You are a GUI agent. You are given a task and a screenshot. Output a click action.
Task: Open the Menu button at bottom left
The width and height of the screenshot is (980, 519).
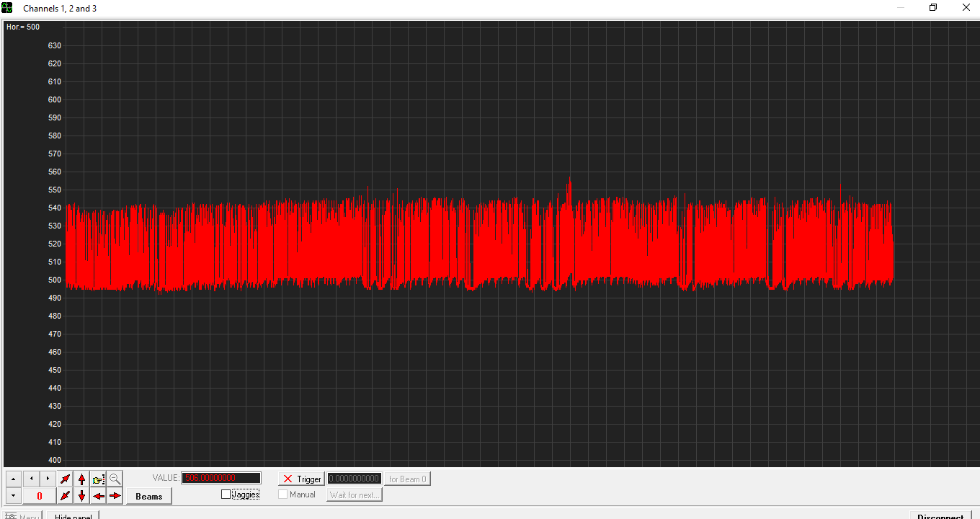[22, 515]
